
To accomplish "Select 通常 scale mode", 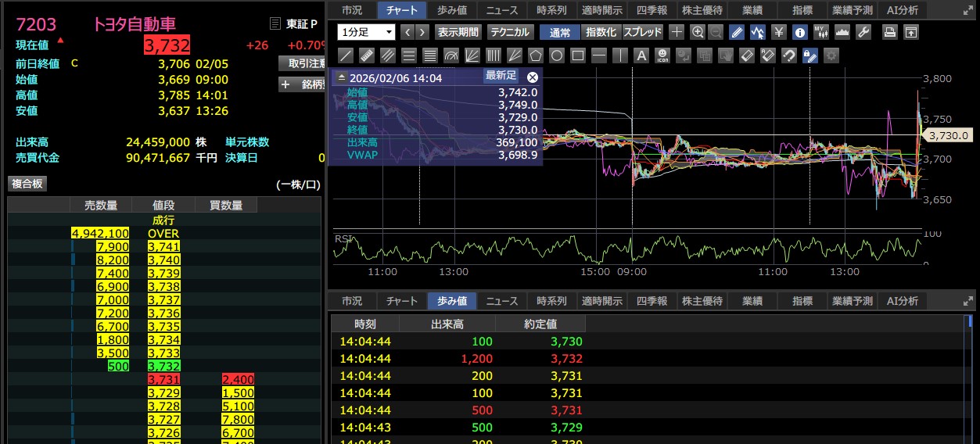I will click(x=560, y=32).
